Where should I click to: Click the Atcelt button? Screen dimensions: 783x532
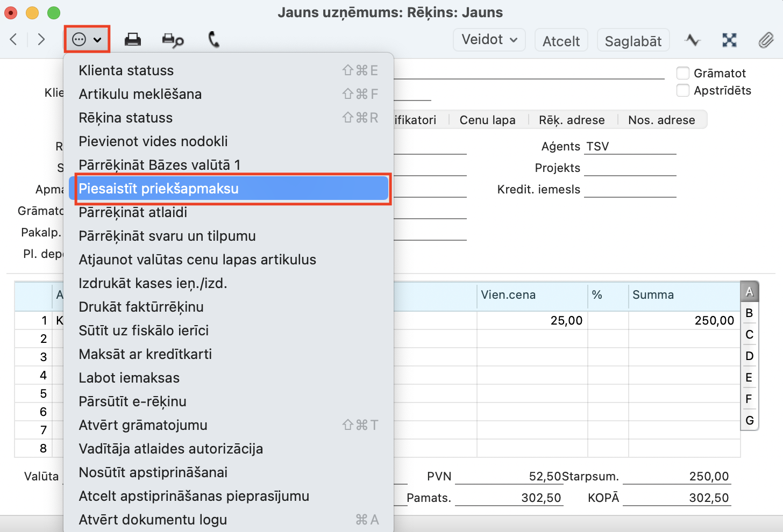point(561,41)
